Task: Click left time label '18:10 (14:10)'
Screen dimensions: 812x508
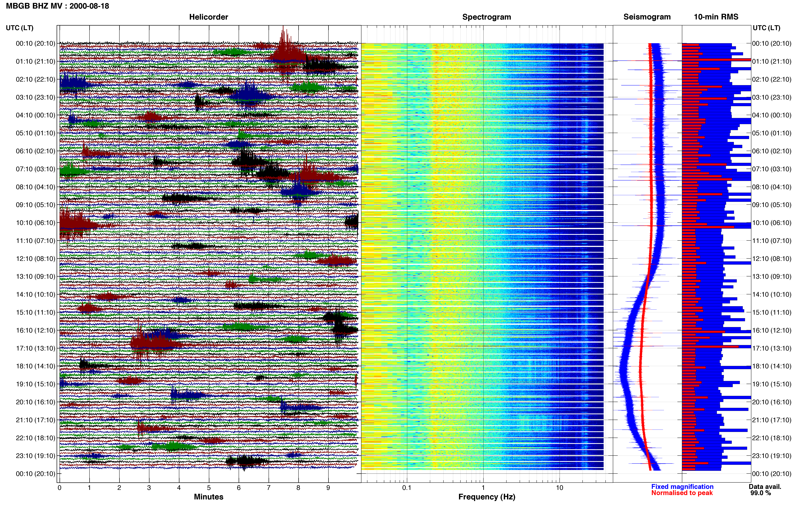Action: [36, 366]
